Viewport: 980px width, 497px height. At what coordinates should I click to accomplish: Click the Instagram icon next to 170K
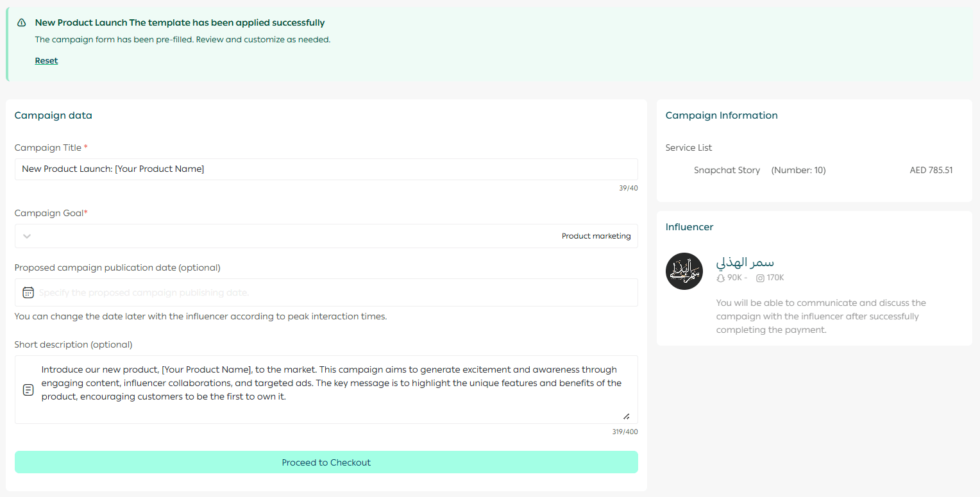click(760, 278)
